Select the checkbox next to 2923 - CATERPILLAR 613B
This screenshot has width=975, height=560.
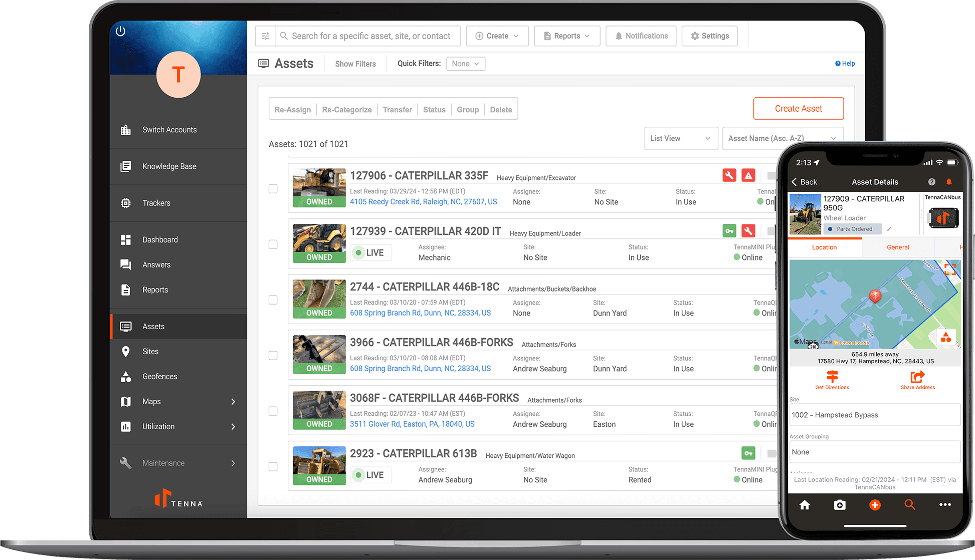tap(273, 466)
